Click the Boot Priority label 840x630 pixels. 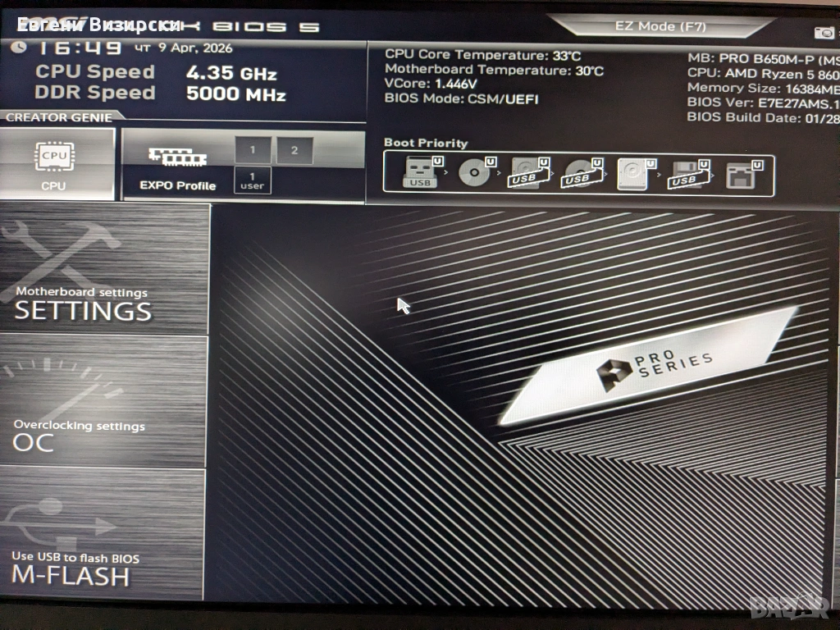[x=426, y=143]
